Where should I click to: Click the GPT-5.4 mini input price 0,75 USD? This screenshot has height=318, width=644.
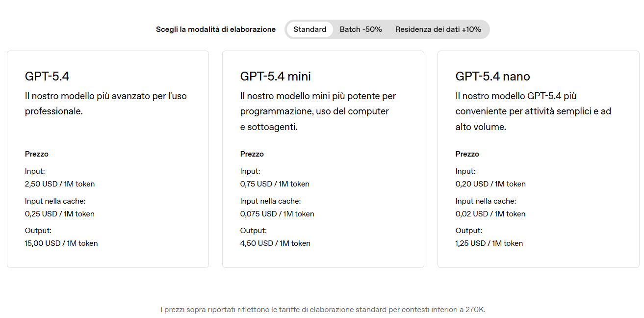pyautogui.click(x=275, y=184)
